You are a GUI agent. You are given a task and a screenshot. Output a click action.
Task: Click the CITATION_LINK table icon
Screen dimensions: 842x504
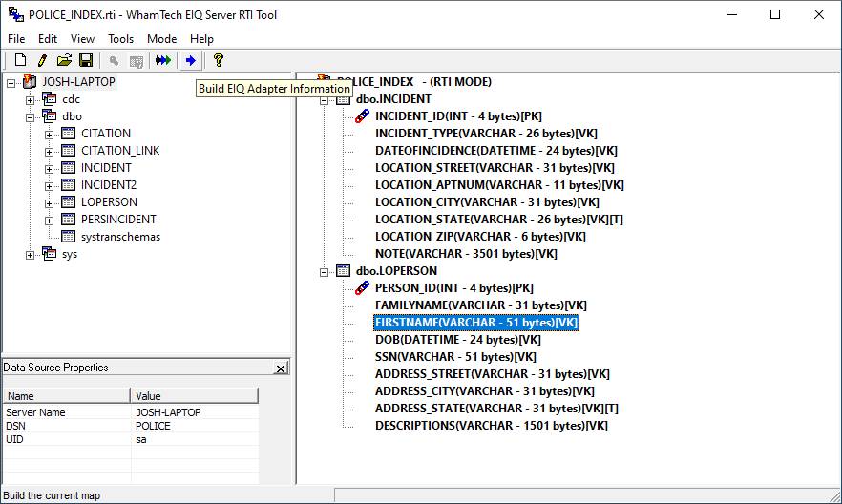point(68,150)
